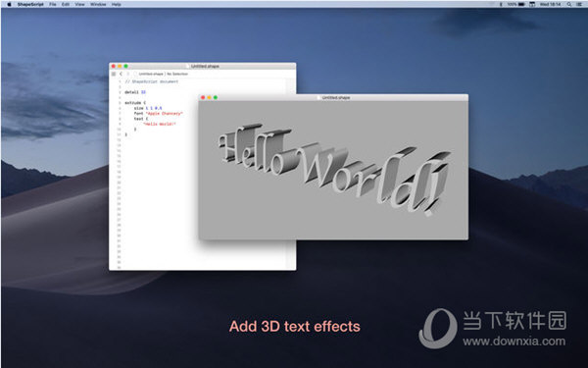Click the "Hello World!" string in code

tap(160, 124)
